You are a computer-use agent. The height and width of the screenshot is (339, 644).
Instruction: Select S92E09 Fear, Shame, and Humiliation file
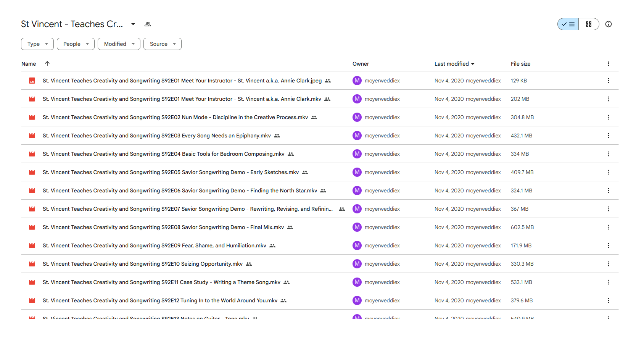coord(320,245)
